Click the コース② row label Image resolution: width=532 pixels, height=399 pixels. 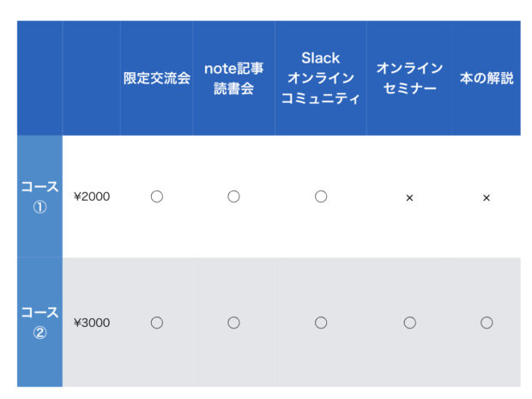point(39,323)
